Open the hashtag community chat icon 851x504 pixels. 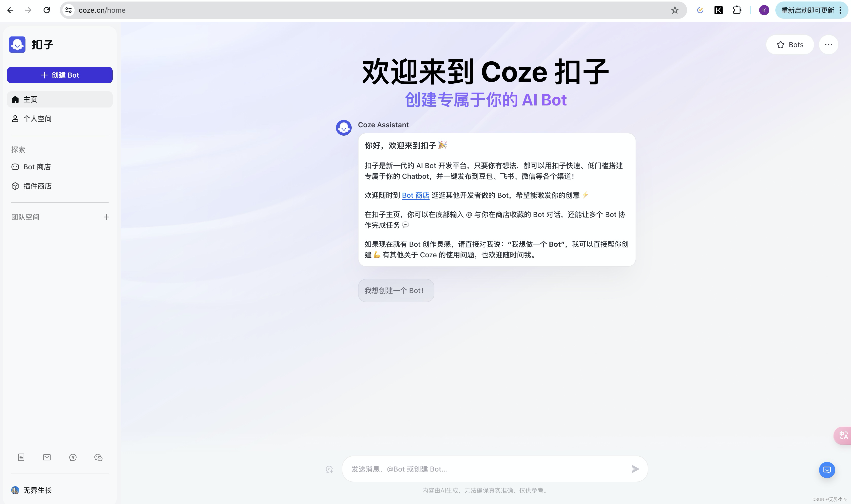(x=73, y=457)
